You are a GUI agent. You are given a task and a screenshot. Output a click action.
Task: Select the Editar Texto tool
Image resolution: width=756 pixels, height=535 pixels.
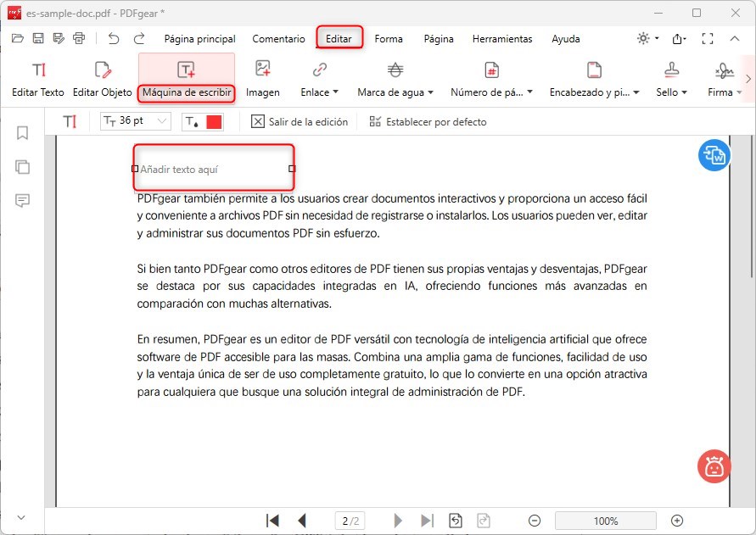tap(38, 79)
